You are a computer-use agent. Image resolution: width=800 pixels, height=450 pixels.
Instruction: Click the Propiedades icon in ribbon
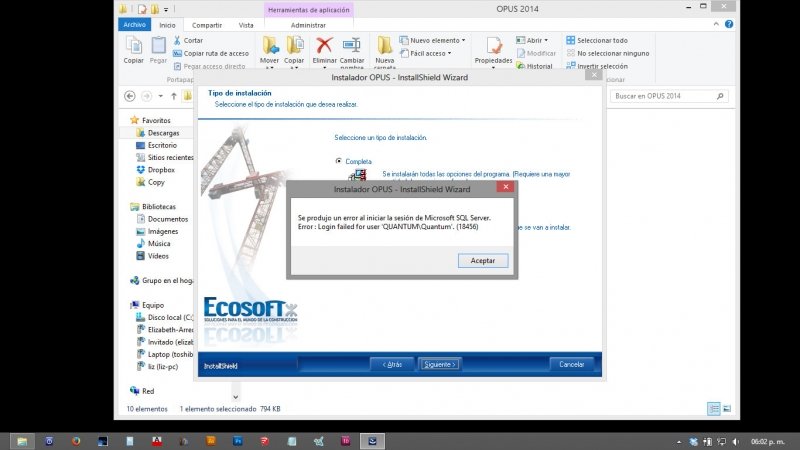(493, 46)
